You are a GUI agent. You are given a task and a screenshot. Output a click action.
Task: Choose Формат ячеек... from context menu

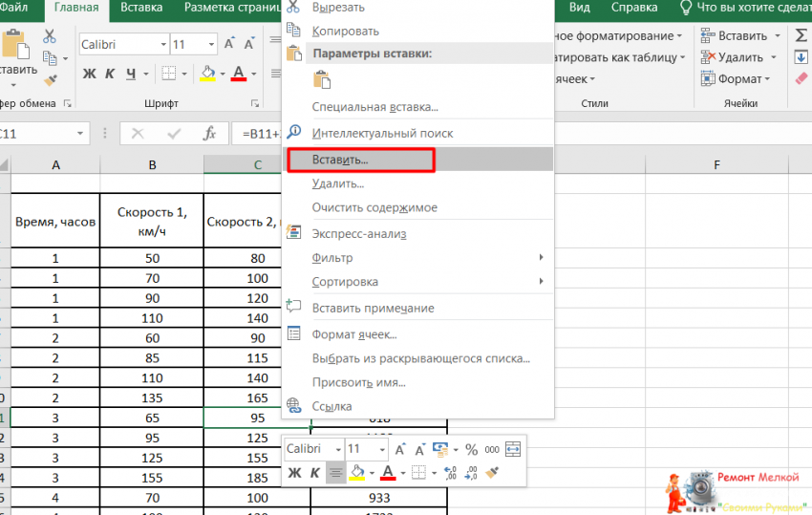pyautogui.click(x=353, y=334)
